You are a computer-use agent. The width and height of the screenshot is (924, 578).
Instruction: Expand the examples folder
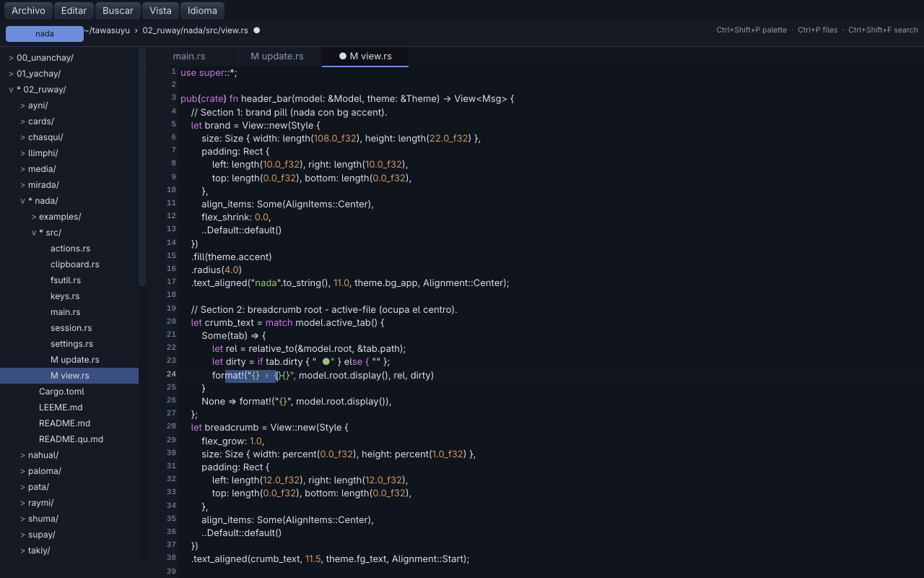pos(69,217)
